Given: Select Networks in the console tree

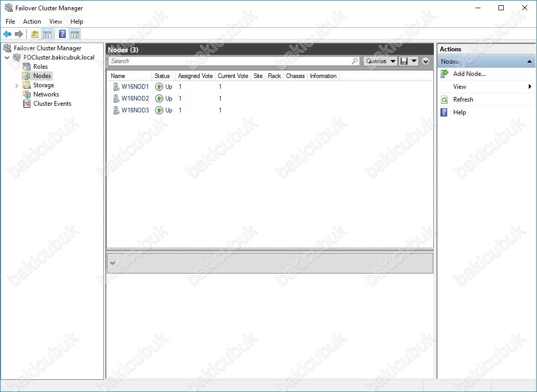Looking at the screenshot, I should [46, 94].
